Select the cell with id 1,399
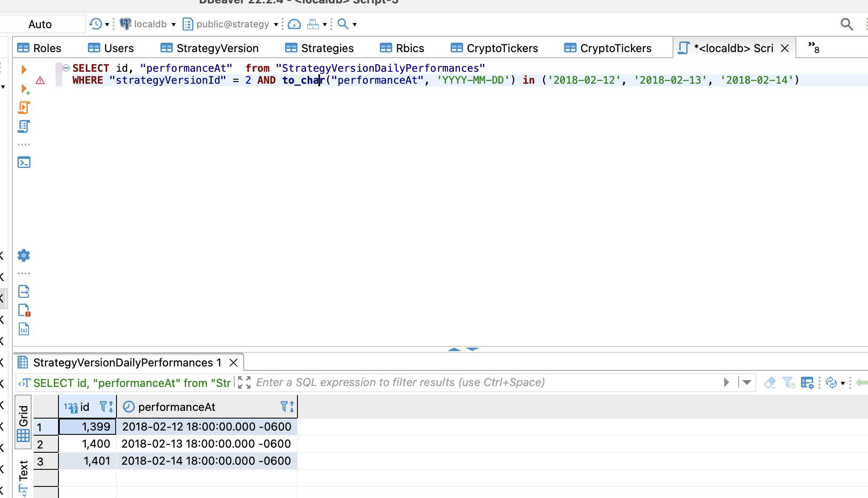This screenshot has width=868, height=498. (x=87, y=427)
